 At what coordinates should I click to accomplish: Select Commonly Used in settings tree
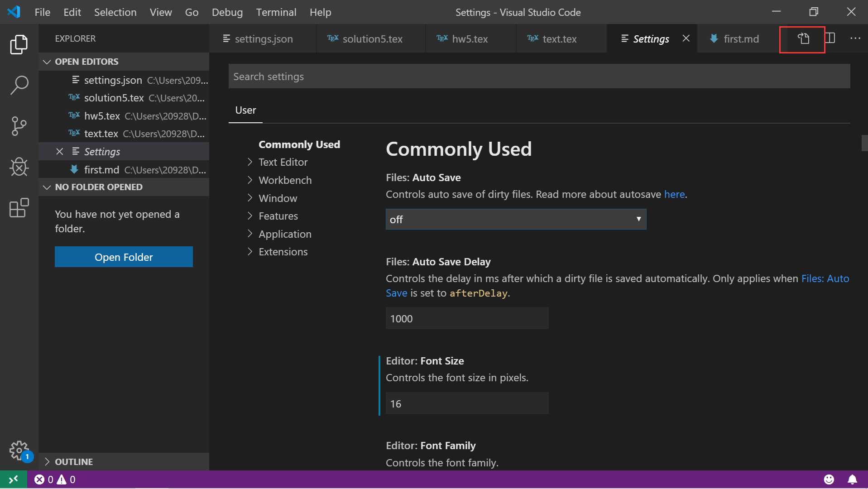click(x=299, y=144)
